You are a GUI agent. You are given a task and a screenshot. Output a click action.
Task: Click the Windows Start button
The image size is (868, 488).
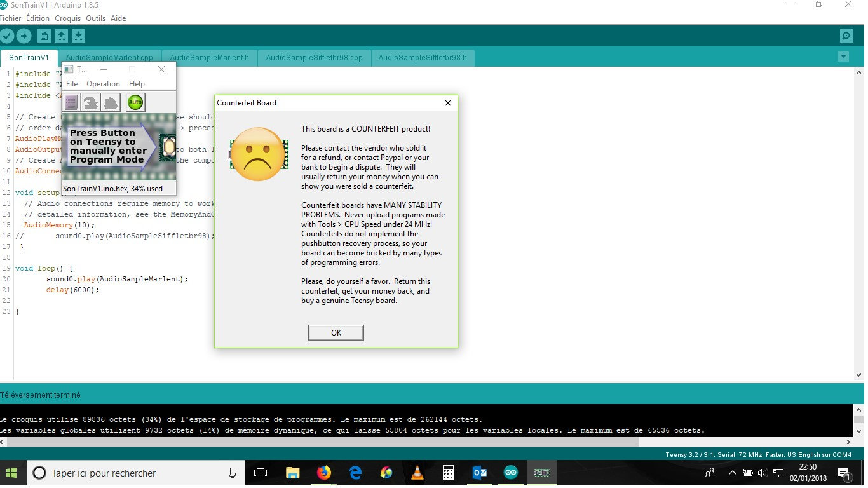point(11,473)
